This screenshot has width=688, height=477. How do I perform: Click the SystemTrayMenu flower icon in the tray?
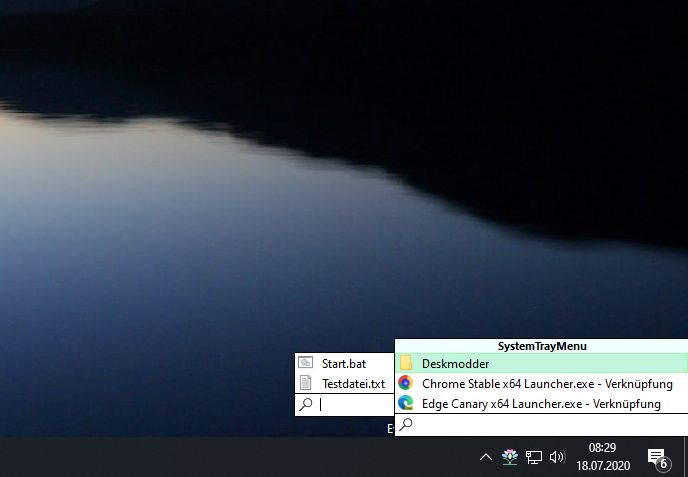pos(510,457)
